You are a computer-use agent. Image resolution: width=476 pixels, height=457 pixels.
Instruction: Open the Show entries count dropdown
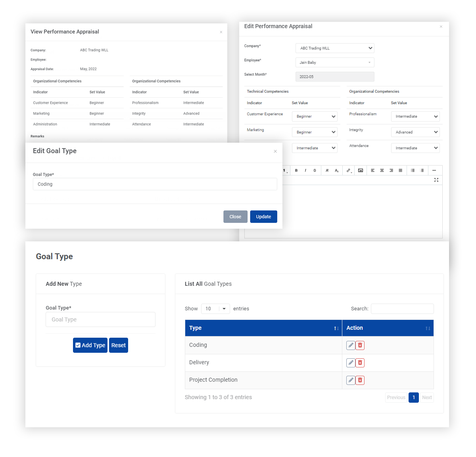pos(215,309)
